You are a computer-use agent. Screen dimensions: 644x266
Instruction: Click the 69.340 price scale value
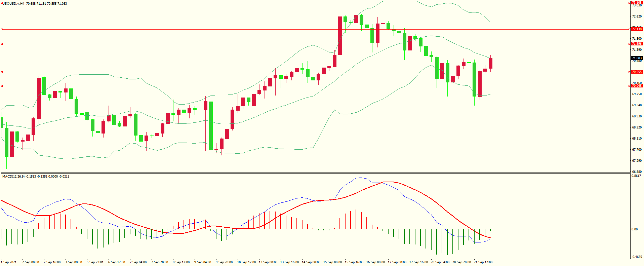(x=637, y=105)
